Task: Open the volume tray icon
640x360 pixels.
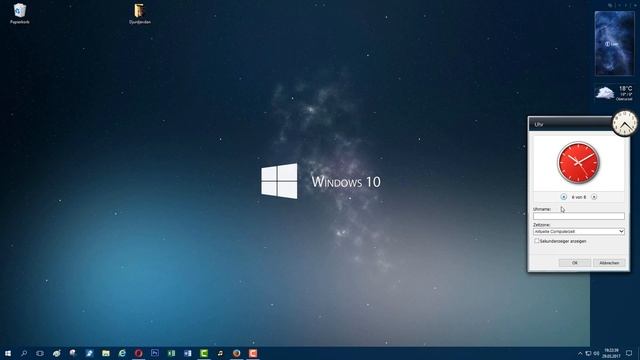Action: 596,353
